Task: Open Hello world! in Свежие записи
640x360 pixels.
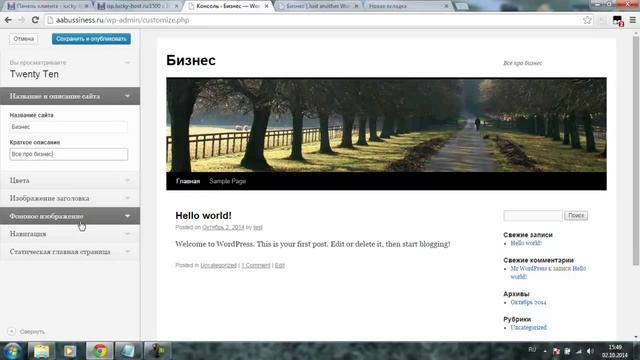Action: point(526,243)
